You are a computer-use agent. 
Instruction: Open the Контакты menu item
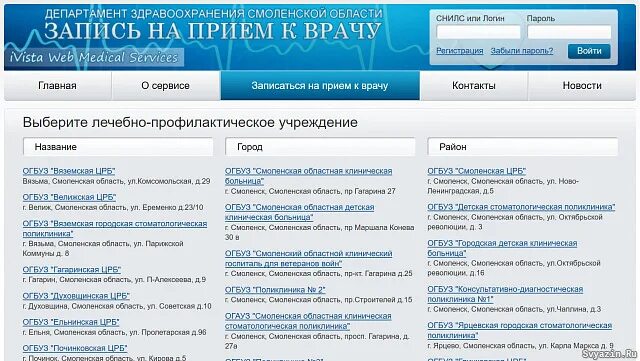tap(474, 86)
